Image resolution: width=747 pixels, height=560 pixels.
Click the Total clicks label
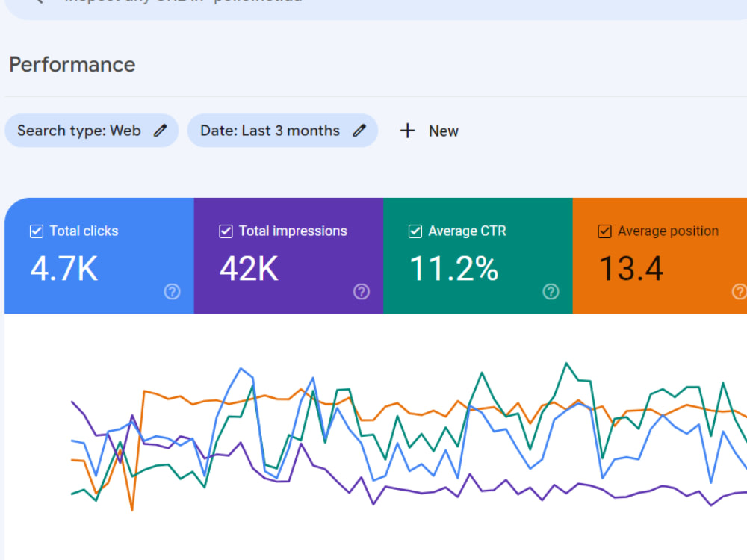tap(84, 231)
